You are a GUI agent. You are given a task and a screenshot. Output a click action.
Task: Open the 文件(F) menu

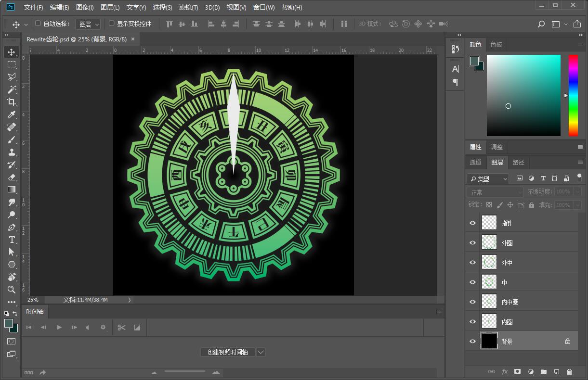(x=33, y=7)
